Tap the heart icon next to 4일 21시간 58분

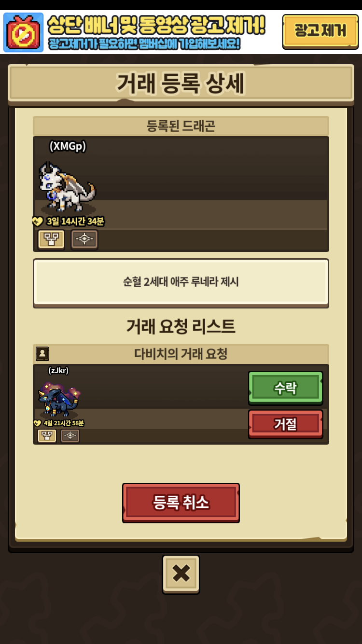pos(38,423)
